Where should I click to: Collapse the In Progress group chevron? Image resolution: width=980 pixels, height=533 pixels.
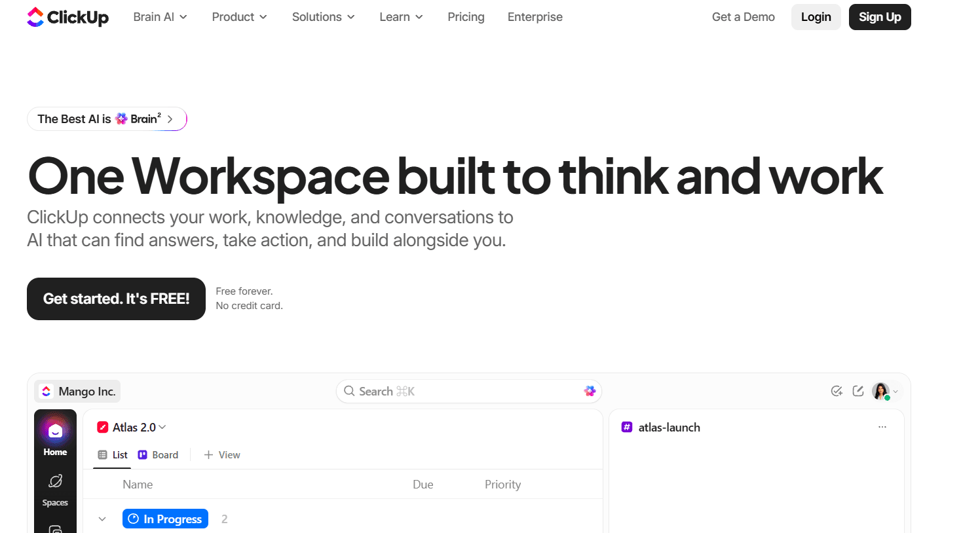[102, 519]
